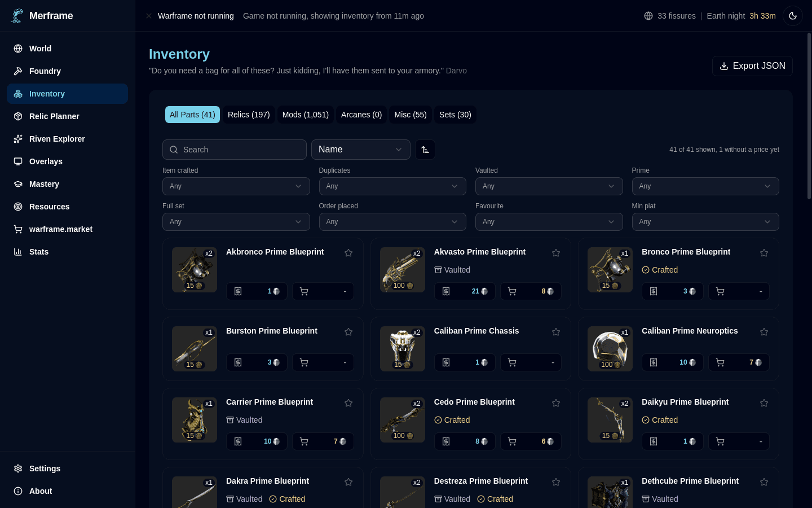
Task: Favourite the Daikyu Prime Blueprint
Action: 764,403
